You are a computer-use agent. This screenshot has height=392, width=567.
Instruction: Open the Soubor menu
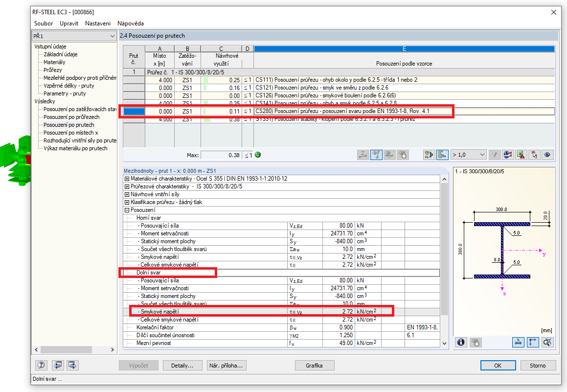point(44,23)
